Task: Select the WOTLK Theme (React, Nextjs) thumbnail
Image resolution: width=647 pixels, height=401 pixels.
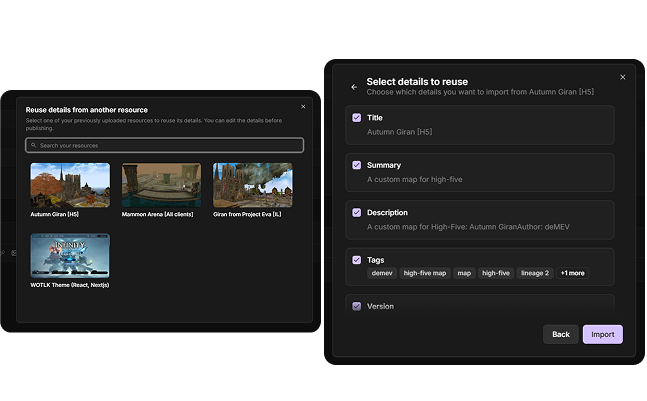Action: 70,256
